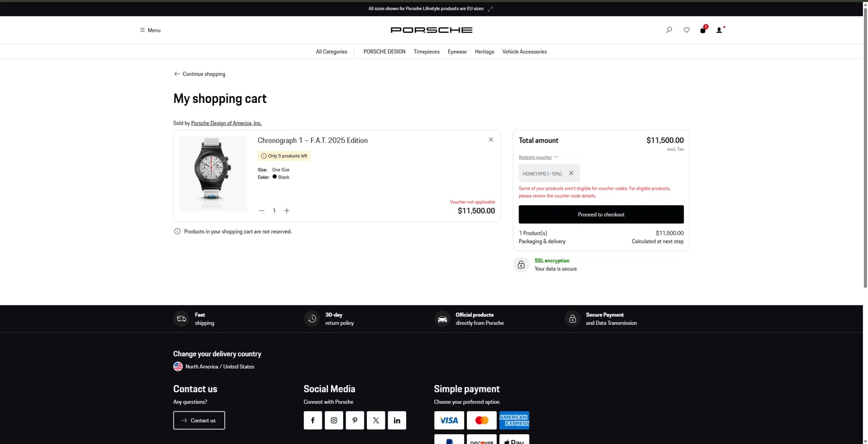Open the user account icon
This screenshot has width=868, height=444.
click(x=720, y=29)
